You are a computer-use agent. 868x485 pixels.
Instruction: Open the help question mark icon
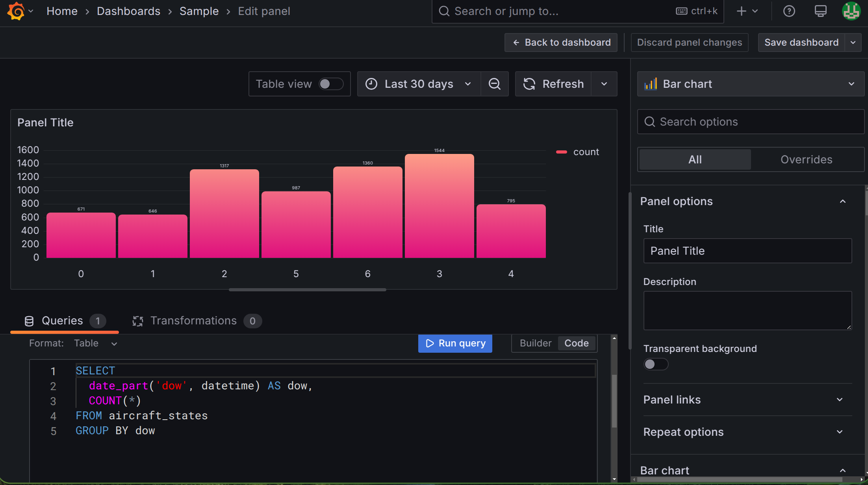point(789,11)
